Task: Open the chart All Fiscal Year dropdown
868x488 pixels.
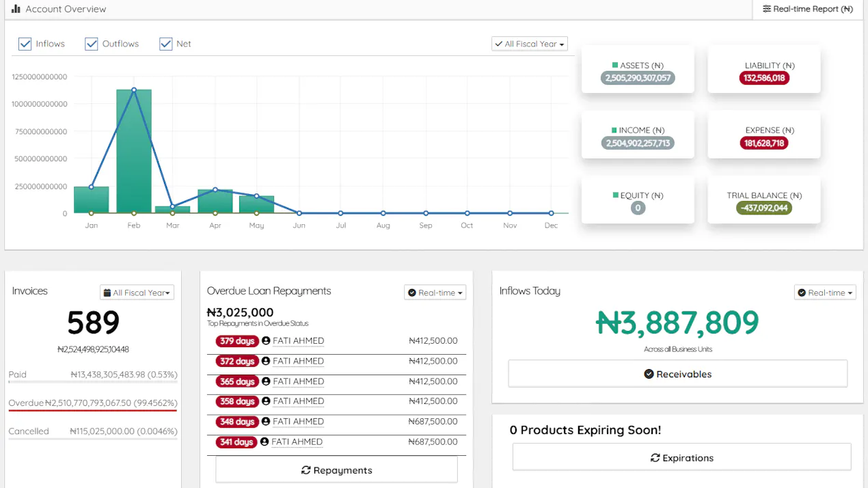Action: coord(530,44)
